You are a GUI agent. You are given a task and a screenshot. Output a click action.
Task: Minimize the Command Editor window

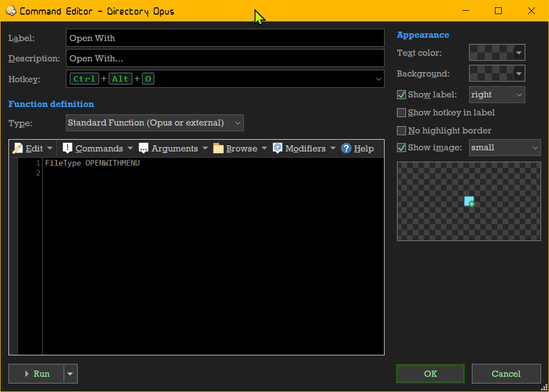(x=465, y=11)
